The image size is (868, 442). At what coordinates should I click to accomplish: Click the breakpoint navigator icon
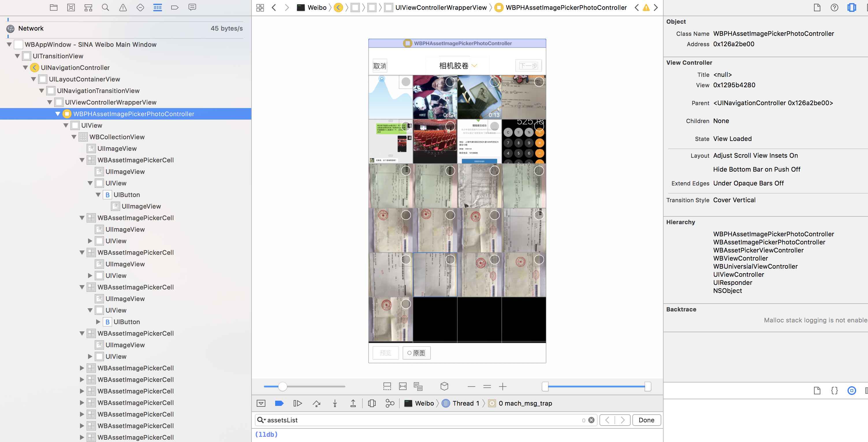coord(174,8)
